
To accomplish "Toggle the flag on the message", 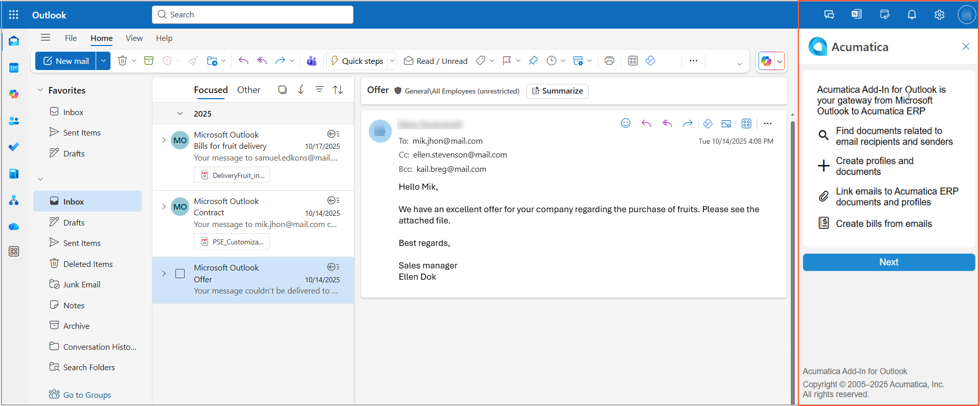I will 507,61.
